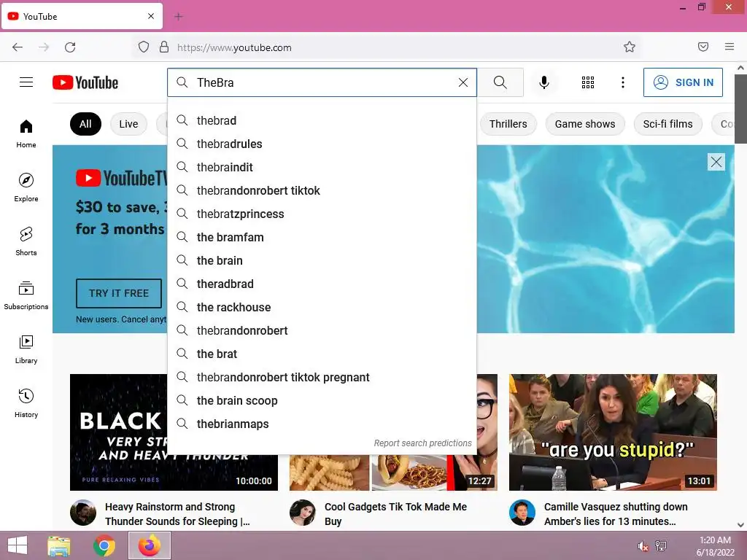Open Library in the sidebar

click(26, 349)
